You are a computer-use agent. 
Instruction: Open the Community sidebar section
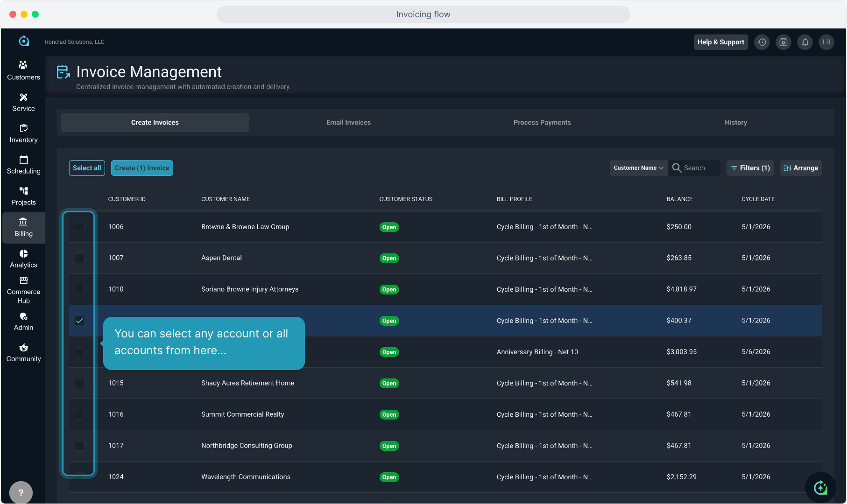[23, 353]
